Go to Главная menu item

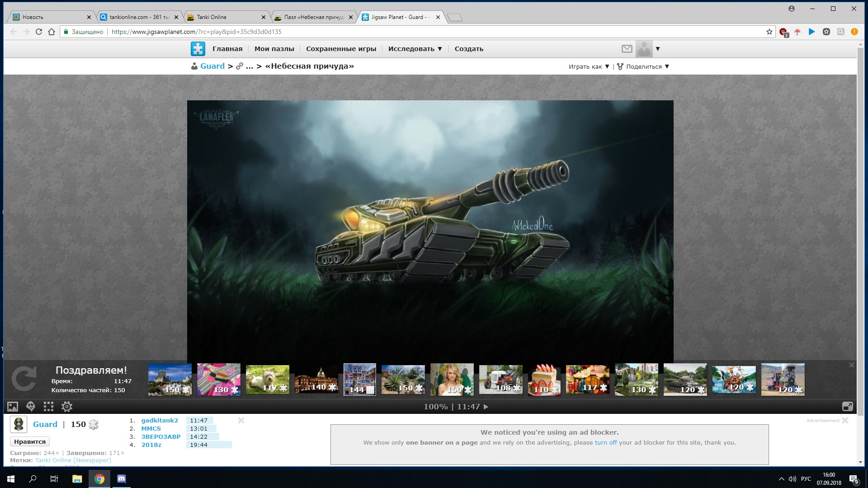click(x=227, y=49)
